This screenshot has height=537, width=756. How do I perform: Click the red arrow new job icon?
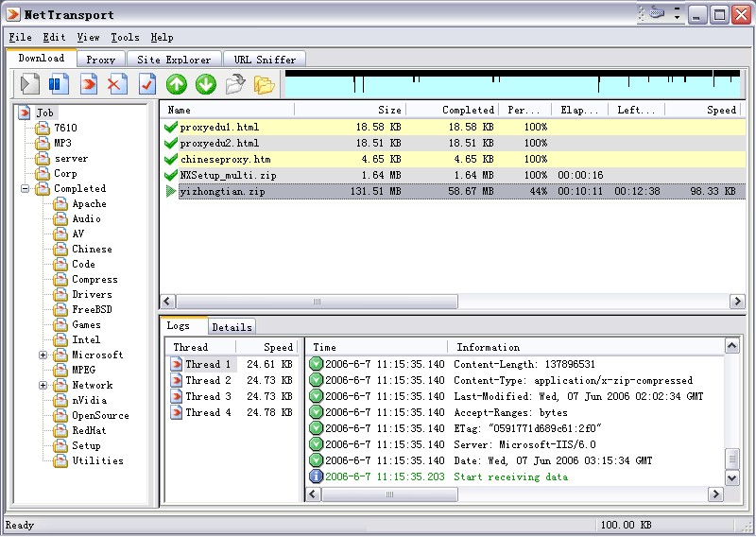89,85
